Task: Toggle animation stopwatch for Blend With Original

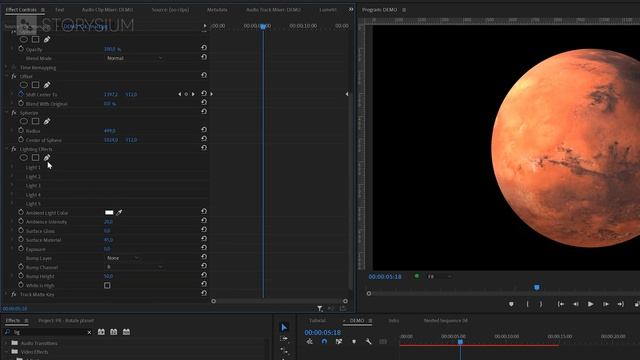Action: click(21, 103)
